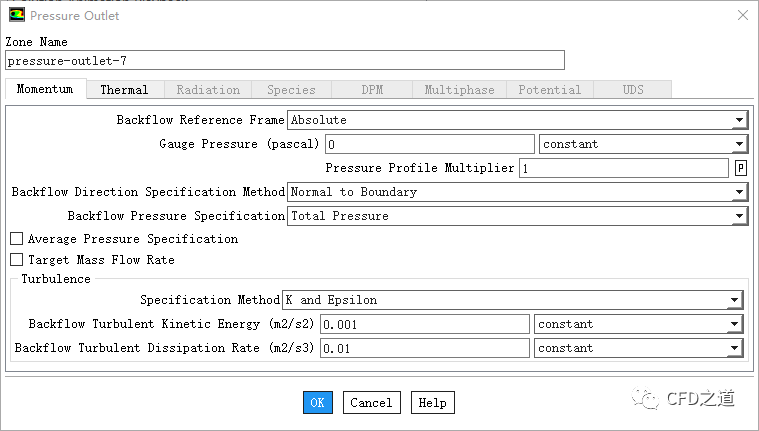Select the Momentum tab
Screen dimensions: 759x431
point(45,89)
